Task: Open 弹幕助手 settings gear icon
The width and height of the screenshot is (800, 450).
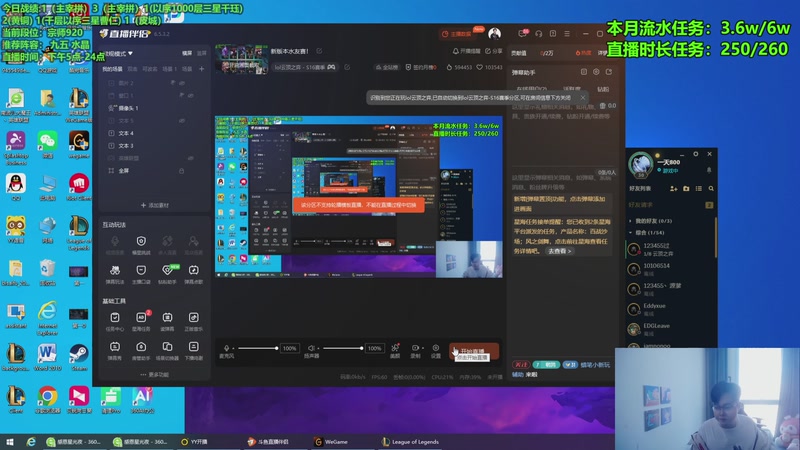Action: click(596, 72)
